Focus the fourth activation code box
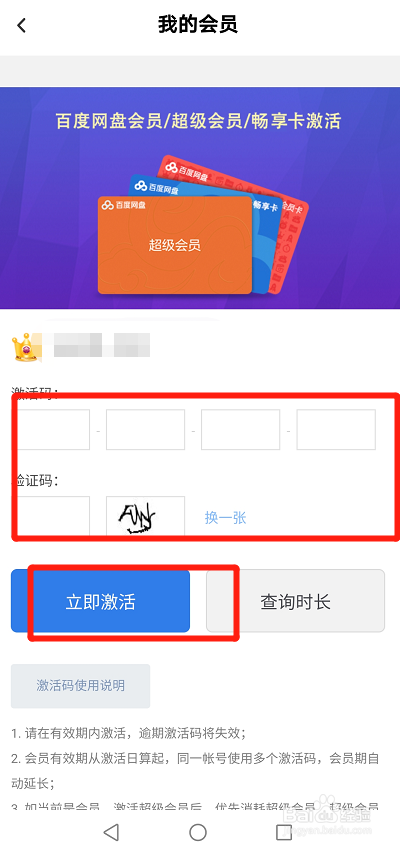Viewport: 400px width, 848px height. point(336,429)
